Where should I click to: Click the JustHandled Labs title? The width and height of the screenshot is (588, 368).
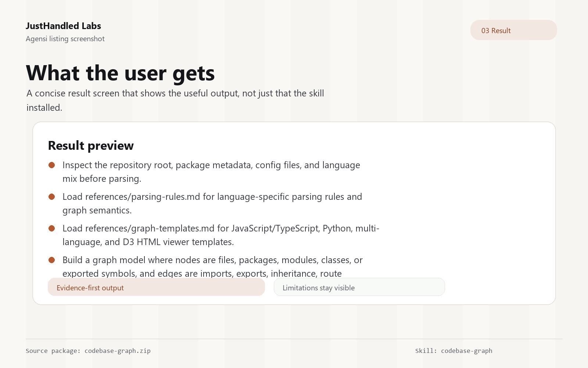coord(63,26)
